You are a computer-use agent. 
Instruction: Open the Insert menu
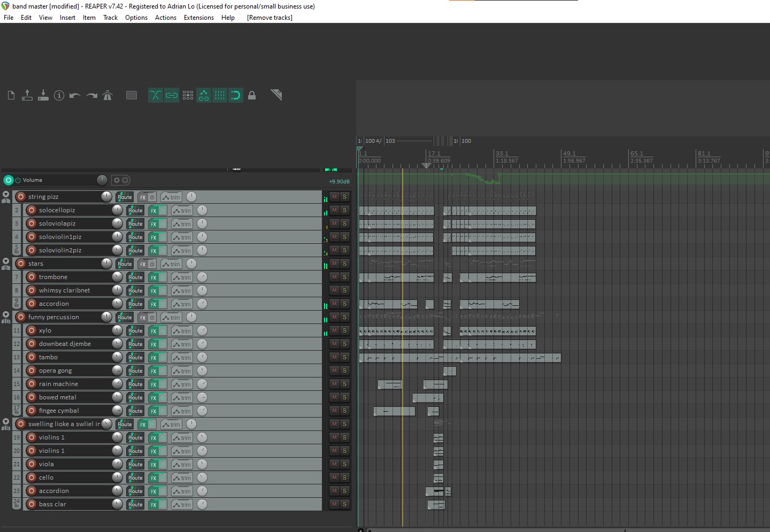[x=67, y=18]
